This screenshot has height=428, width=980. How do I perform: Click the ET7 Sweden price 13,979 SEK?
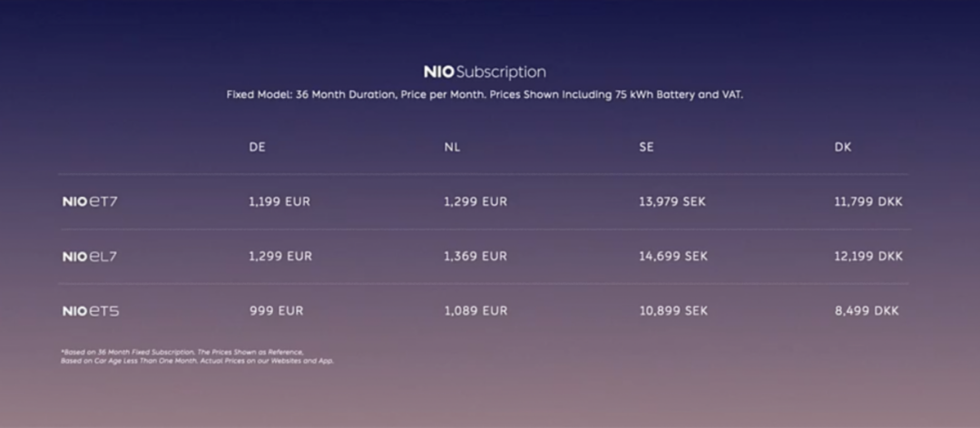(673, 202)
